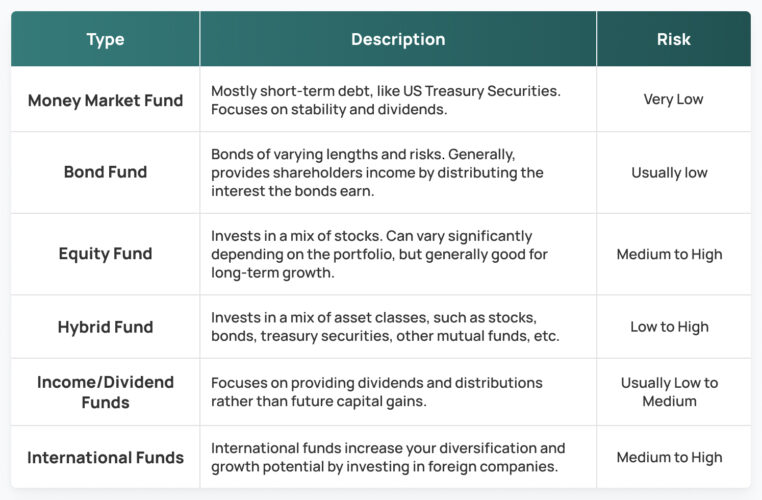Click the foreign companies description text

coord(388,457)
